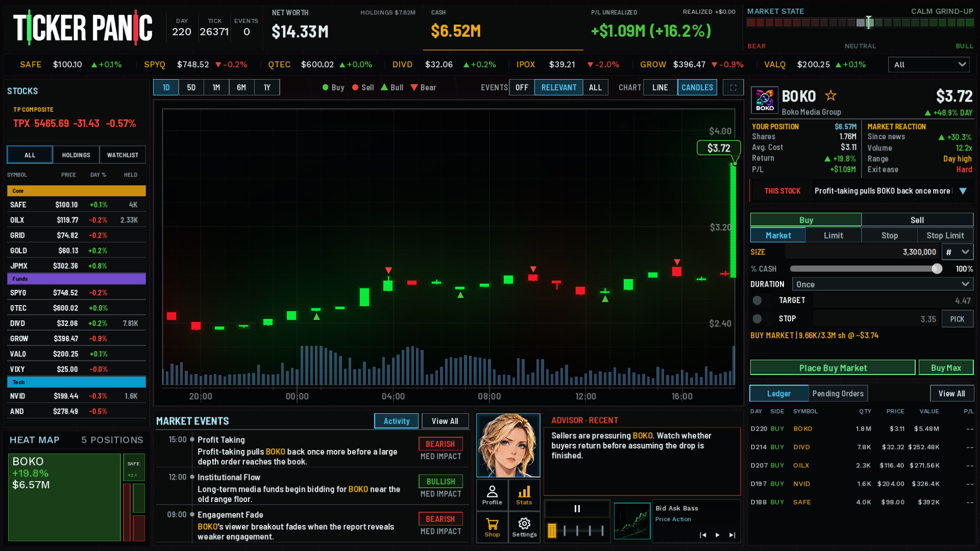Screen dimensions: 980x551
Task: Click the SIZE input field
Action: [862, 252]
